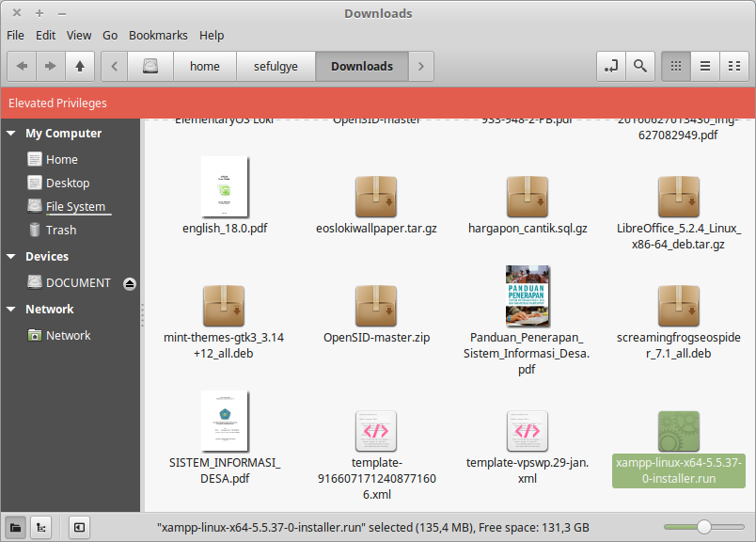This screenshot has height=542, width=756.
Task: Open the View menu
Action: 79,35
